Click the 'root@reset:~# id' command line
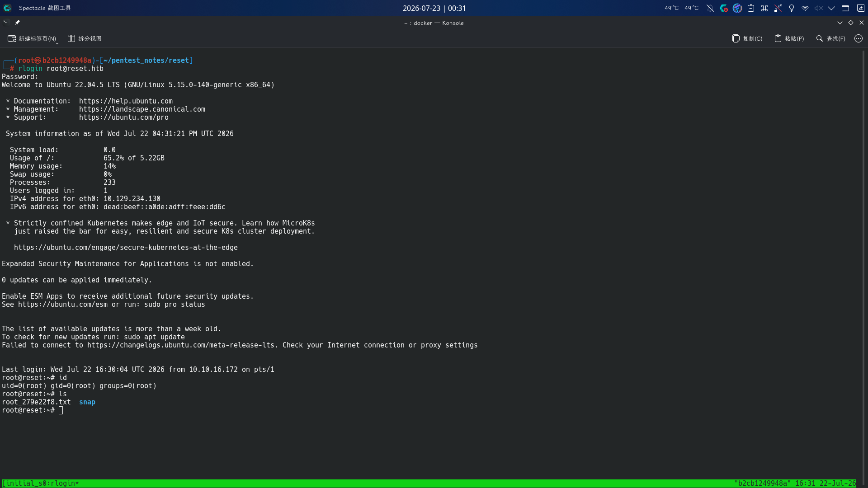 click(x=34, y=378)
